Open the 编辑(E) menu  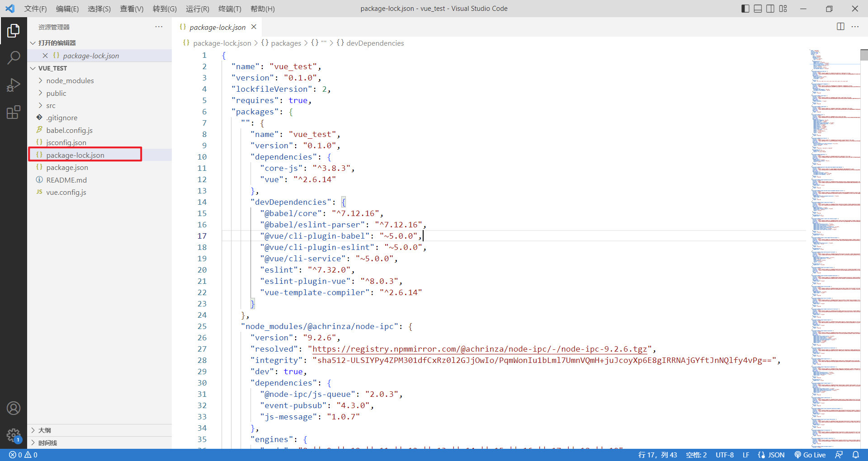click(x=67, y=9)
